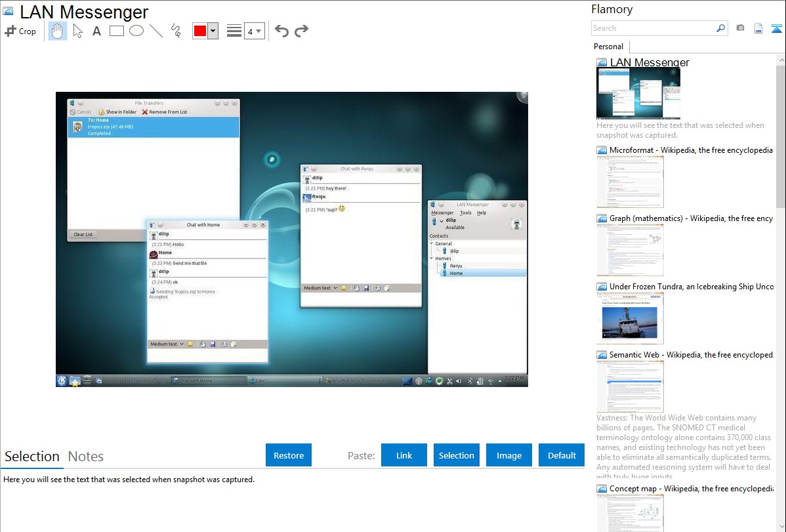This screenshot has width=786, height=532.
Task: Pick the text annotation tool (A)
Action: tap(96, 31)
